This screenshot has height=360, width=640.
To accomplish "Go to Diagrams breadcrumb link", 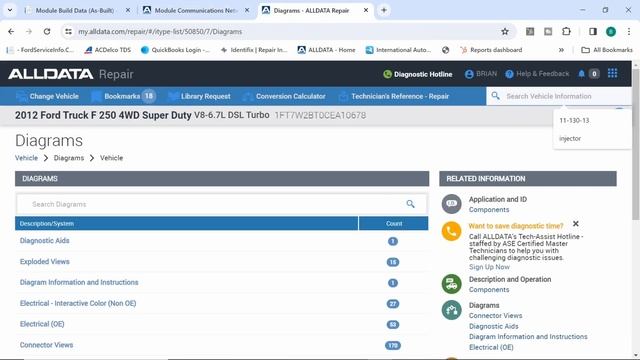I will pos(69,158).
